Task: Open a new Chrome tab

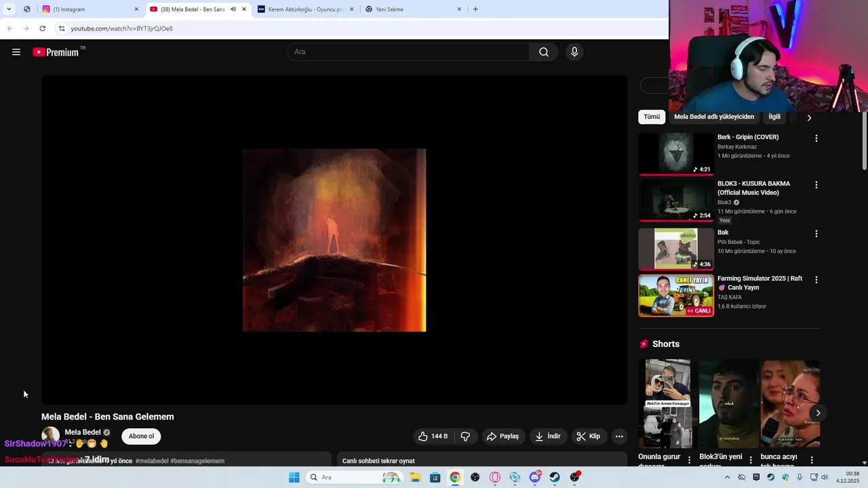Action: coord(475,9)
